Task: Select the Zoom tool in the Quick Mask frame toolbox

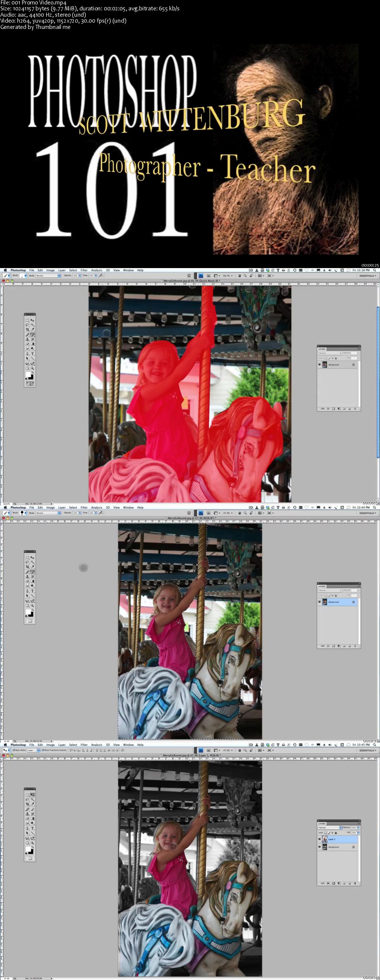Action: 33,368
